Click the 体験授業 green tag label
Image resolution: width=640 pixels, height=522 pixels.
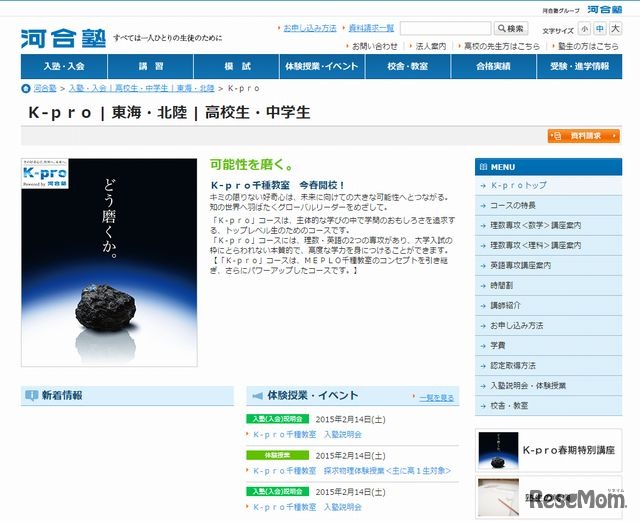point(277,455)
